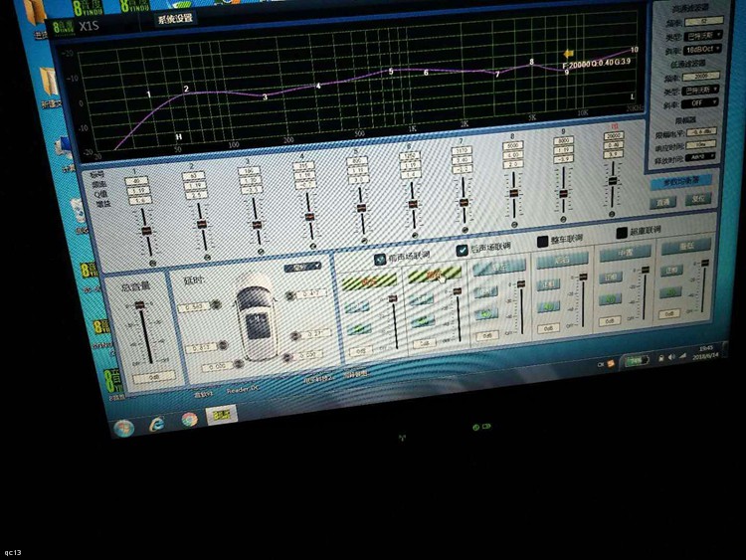
Task: Click the 直通 button
Action: [x=664, y=201]
